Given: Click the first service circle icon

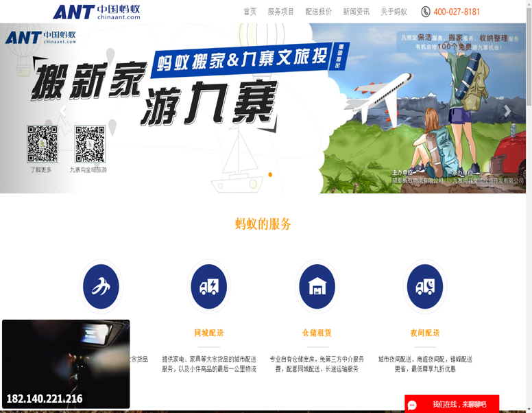Looking at the screenshot, I should 101,286.
